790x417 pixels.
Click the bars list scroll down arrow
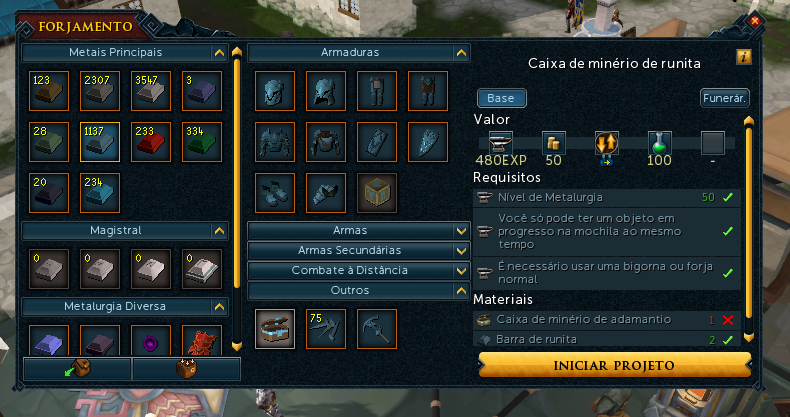click(237, 346)
